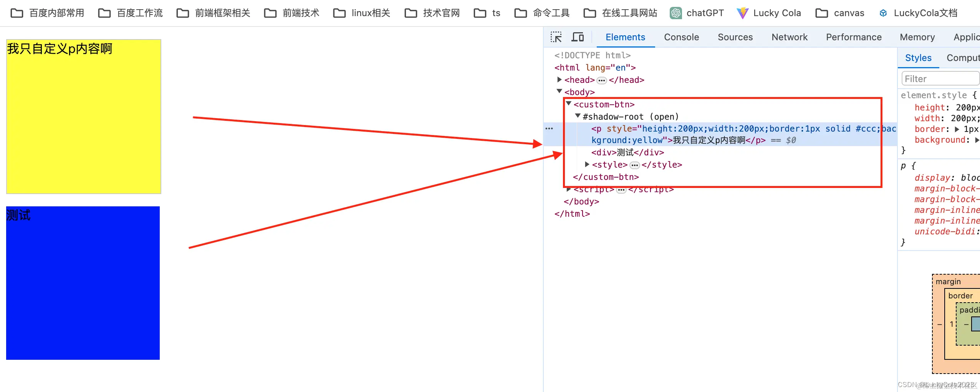Show collapsed head content ellipsis
The image size is (980, 392).
(x=602, y=80)
